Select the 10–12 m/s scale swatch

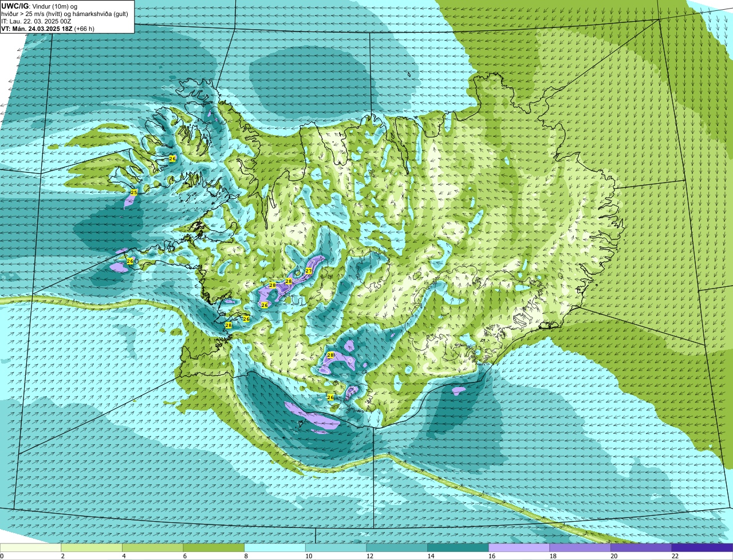click(x=336, y=548)
